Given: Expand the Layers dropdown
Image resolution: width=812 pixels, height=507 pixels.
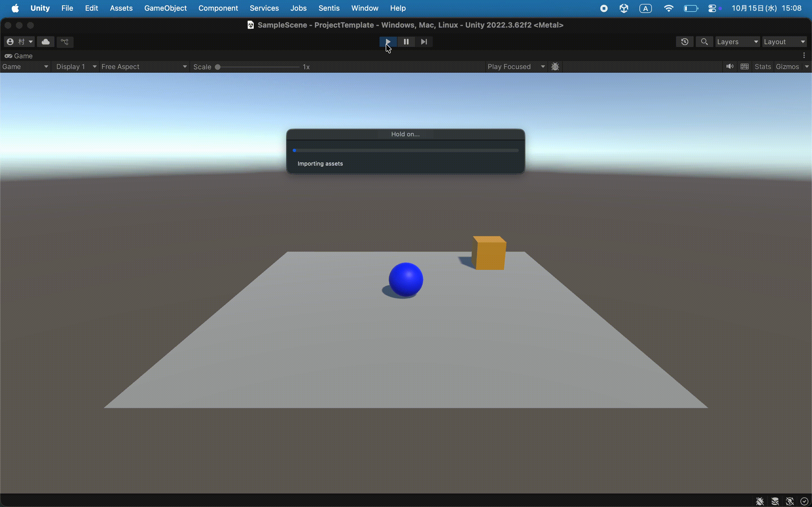Looking at the screenshot, I should 737,42.
